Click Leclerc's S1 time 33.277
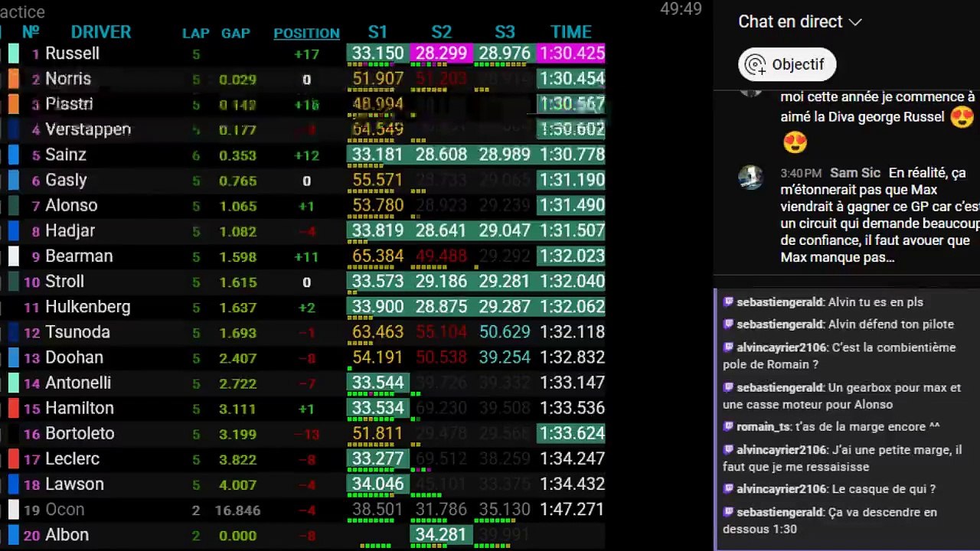The width and height of the screenshot is (980, 551). pyautogui.click(x=377, y=458)
